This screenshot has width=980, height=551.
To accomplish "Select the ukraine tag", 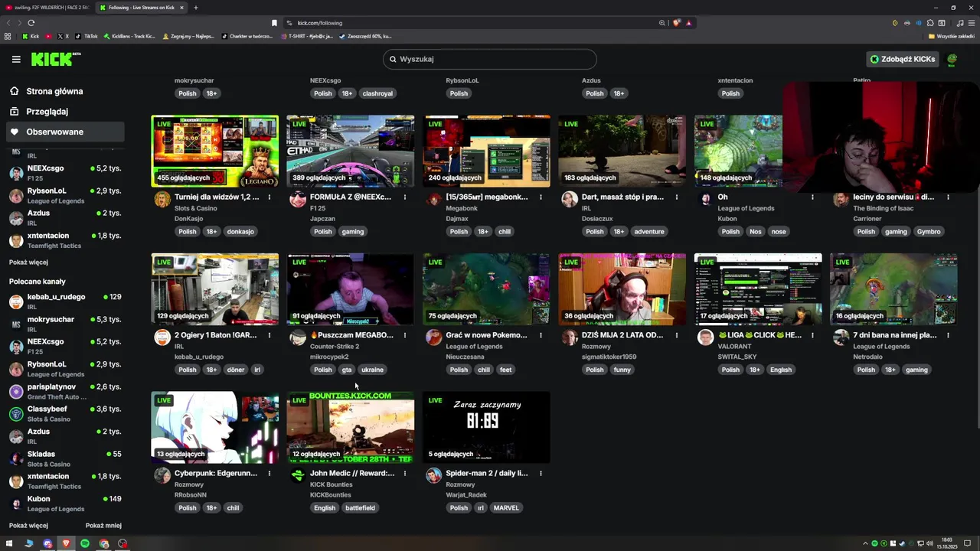I will click(x=372, y=370).
